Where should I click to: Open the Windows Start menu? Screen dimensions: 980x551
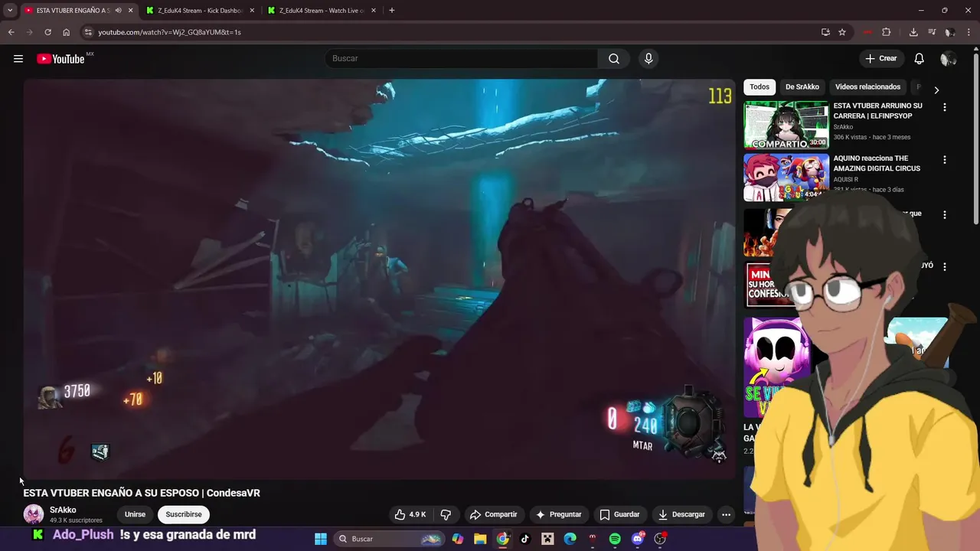(320, 539)
